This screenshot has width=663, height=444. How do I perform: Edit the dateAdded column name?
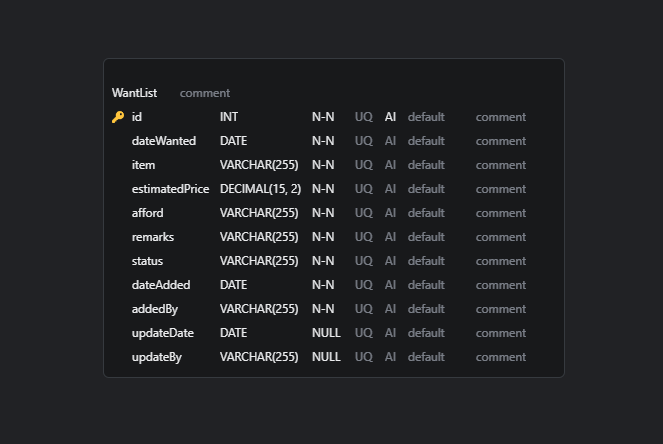pos(161,285)
